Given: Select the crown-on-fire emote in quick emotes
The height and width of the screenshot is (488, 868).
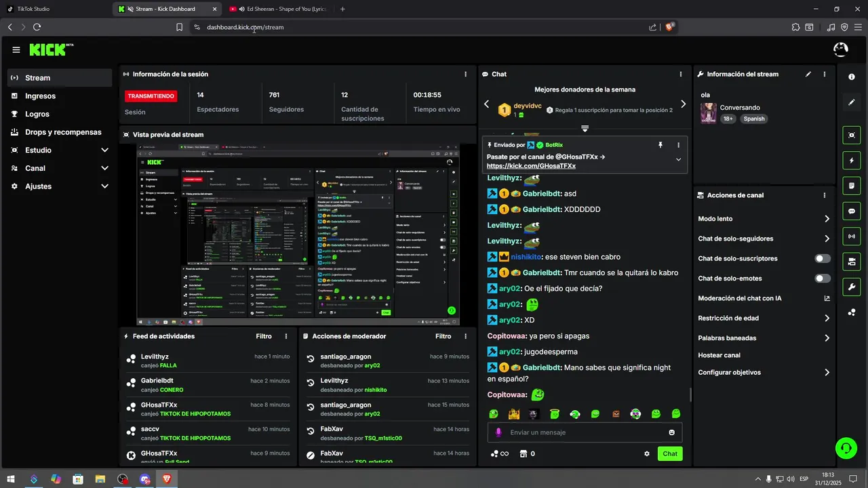Looking at the screenshot, I should (x=514, y=414).
